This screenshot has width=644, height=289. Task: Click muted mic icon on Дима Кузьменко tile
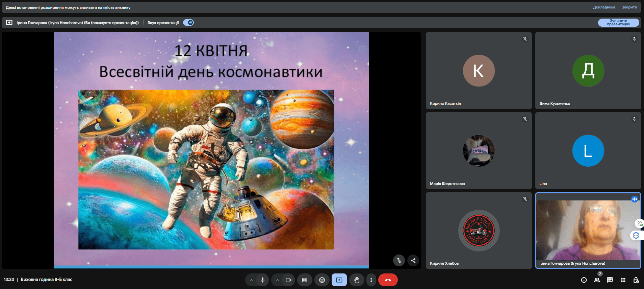click(635, 39)
